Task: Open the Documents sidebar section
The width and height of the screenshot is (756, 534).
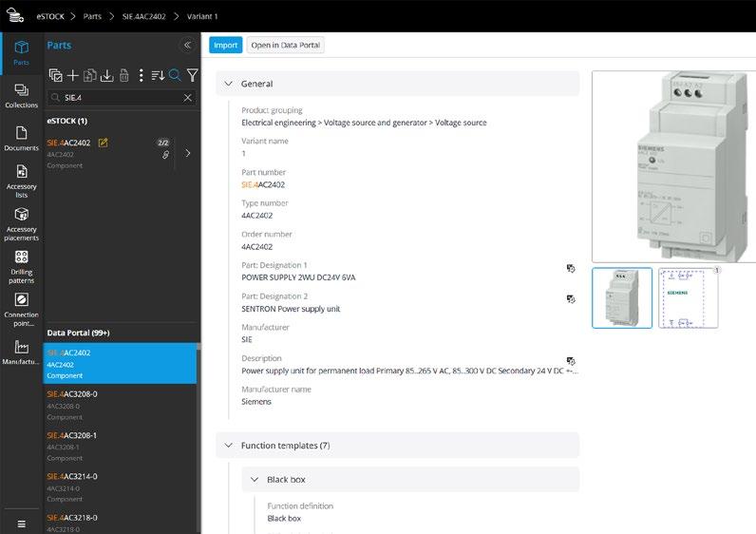Action: tap(21, 139)
